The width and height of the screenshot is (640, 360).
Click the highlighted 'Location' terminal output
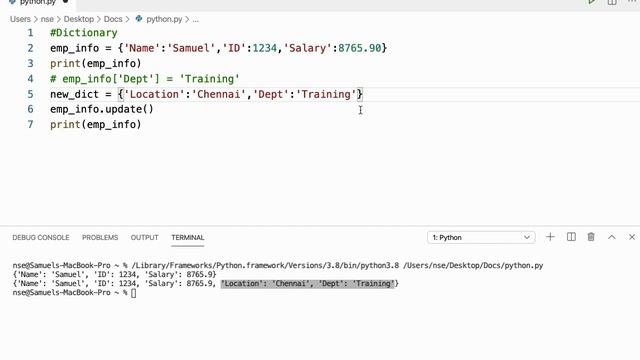(x=308, y=283)
